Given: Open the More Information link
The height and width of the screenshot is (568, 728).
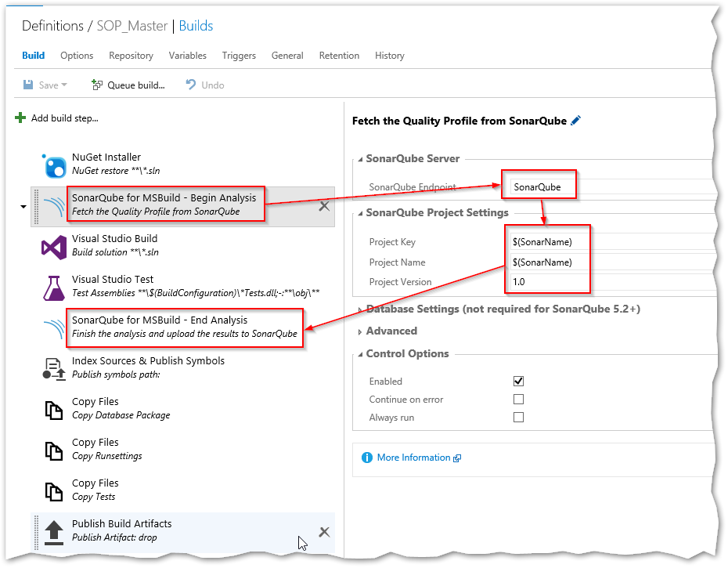Looking at the screenshot, I should tap(413, 458).
